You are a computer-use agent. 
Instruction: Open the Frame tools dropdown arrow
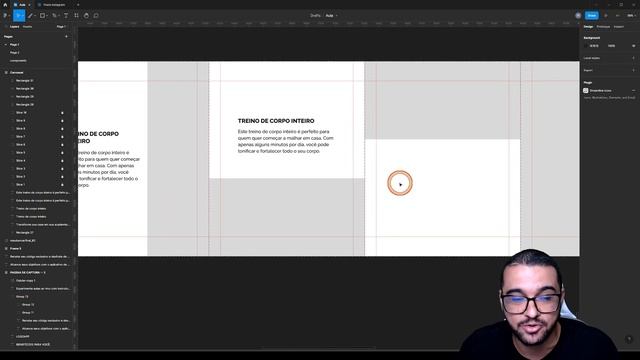[35, 16]
